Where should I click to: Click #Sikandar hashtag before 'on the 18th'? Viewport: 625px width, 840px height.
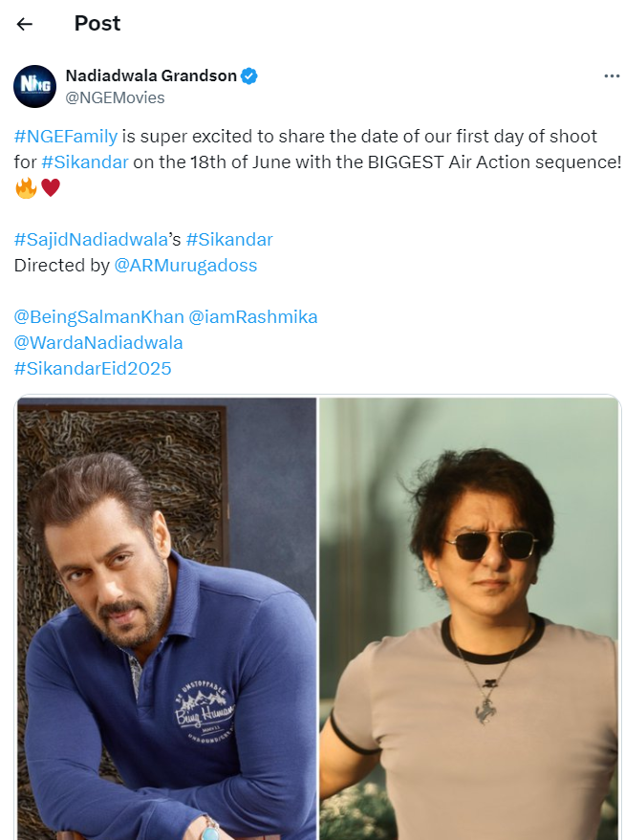pyautogui.click(x=84, y=162)
